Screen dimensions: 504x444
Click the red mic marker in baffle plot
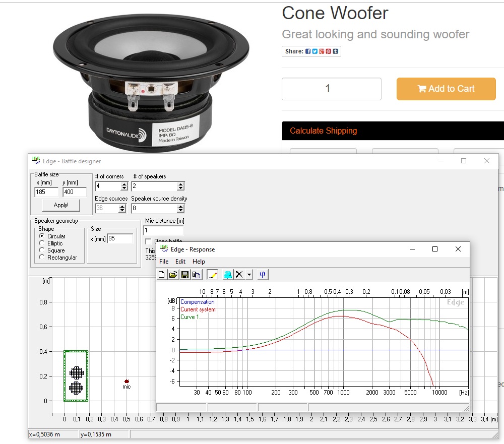(127, 381)
